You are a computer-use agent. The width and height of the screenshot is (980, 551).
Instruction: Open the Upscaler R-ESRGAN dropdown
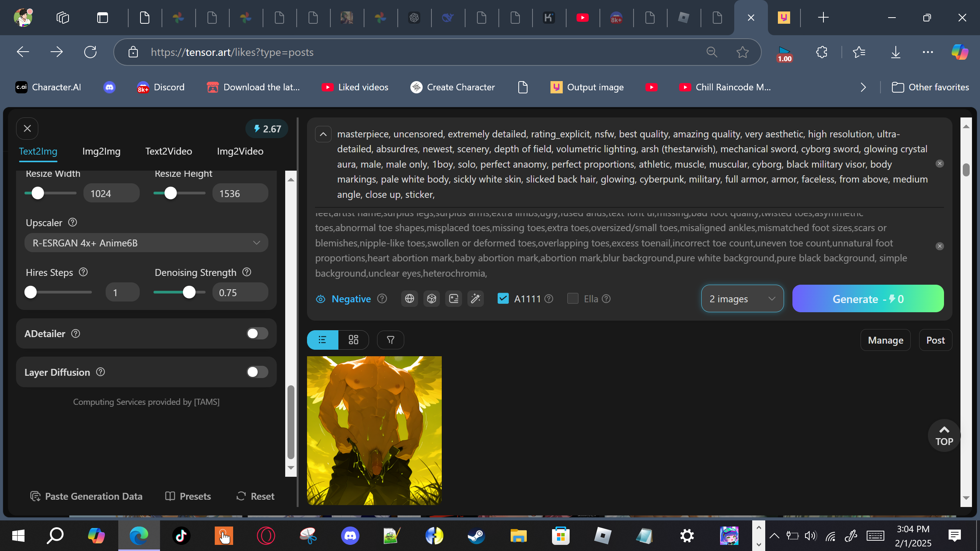point(146,243)
